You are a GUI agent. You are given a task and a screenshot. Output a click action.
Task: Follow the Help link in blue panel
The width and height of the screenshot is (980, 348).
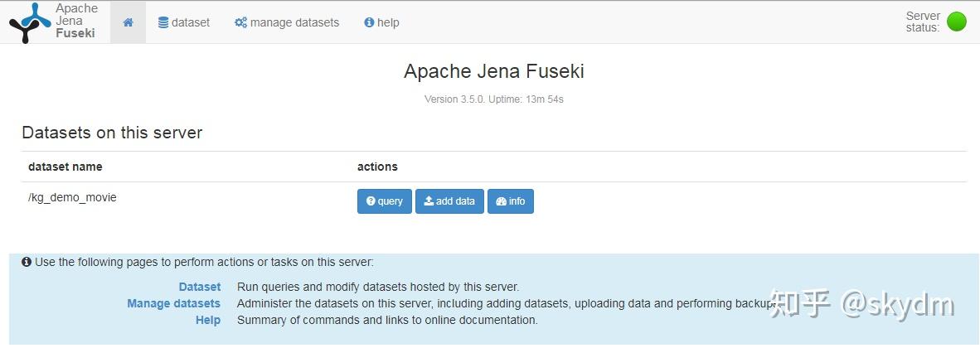click(x=208, y=320)
